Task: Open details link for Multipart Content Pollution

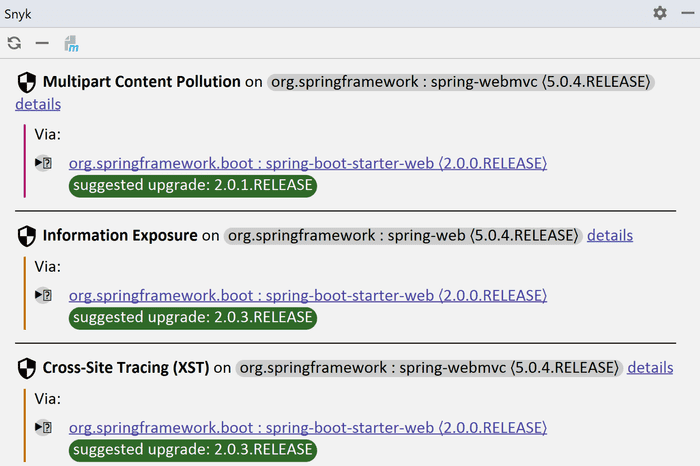Action: (38, 104)
